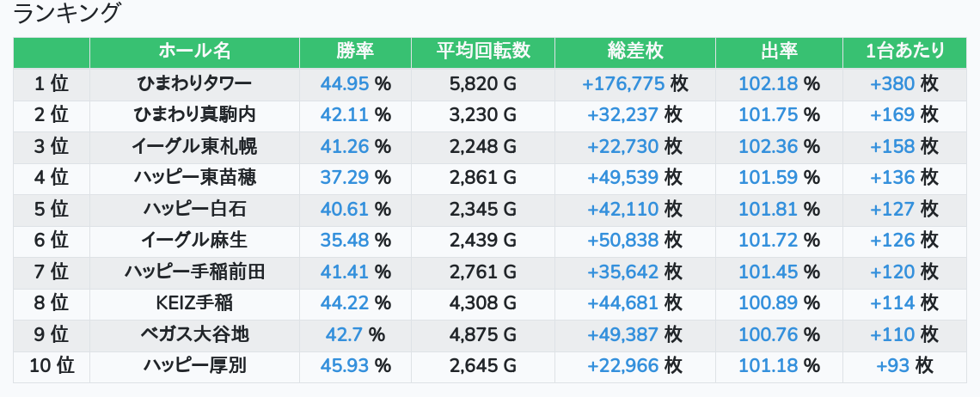Open the ひまわりタワー hall name
Screen dimensions: 980x397
(x=194, y=83)
